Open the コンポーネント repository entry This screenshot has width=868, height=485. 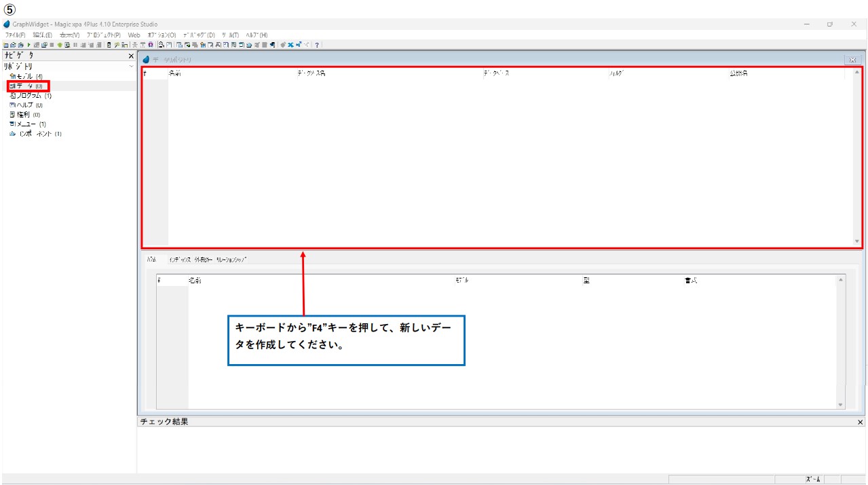tap(35, 134)
